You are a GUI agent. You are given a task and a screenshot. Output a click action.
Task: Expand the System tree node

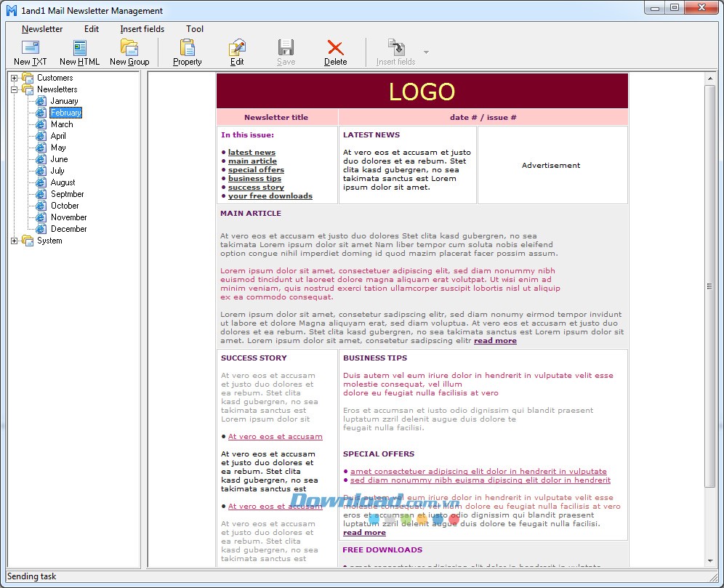(15, 241)
